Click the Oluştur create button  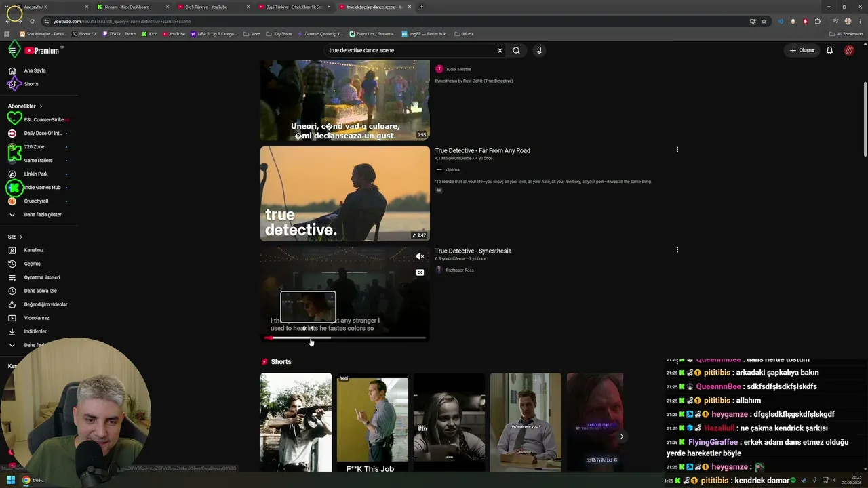(802, 50)
